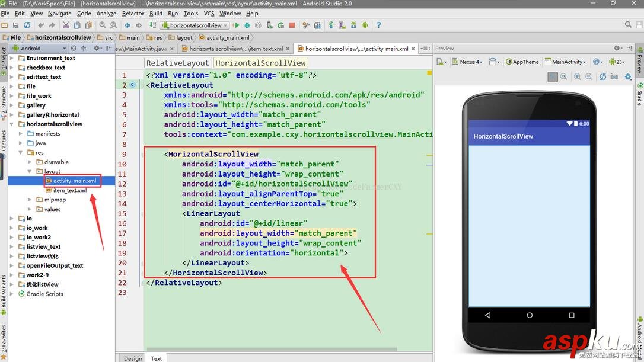Open the AVD Manager from the toolbar
Screen dimensions: 644x362
point(343,25)
